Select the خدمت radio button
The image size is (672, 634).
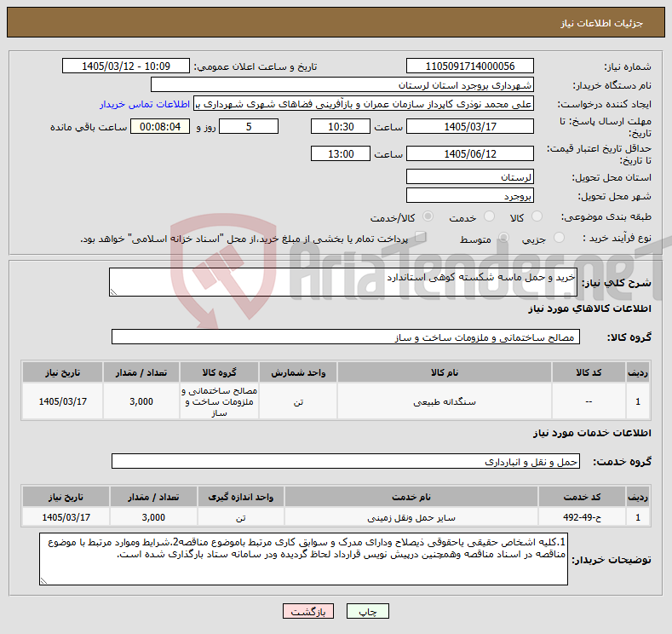tap(489, 216)
